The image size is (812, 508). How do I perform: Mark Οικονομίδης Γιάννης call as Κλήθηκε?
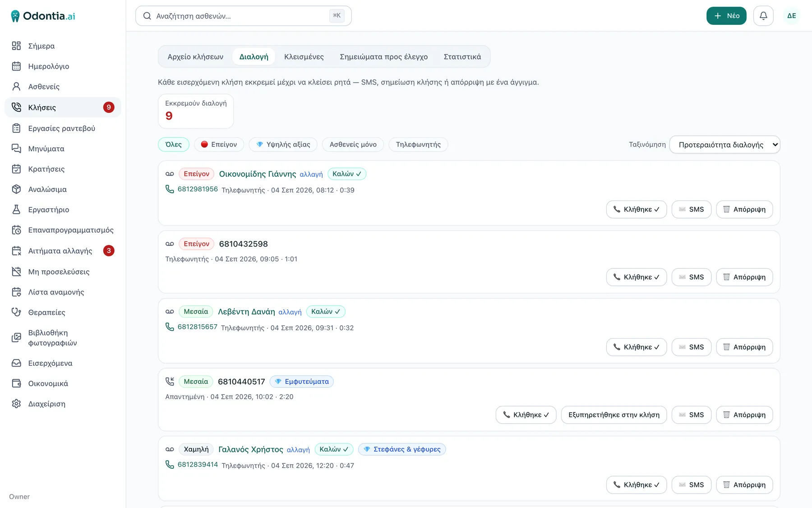click(x=637, y=210)
